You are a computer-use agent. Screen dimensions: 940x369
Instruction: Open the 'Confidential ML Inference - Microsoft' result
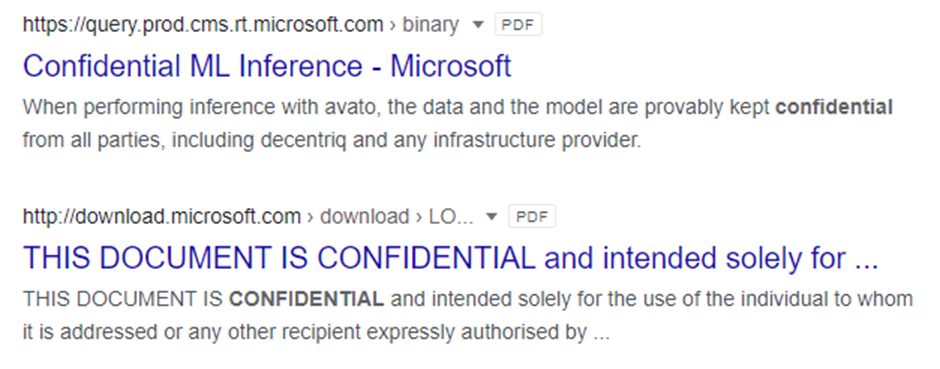267,66
